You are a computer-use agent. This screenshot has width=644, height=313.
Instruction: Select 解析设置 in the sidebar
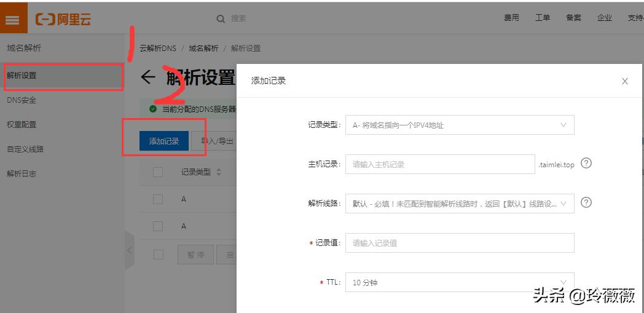click(61, 76)
